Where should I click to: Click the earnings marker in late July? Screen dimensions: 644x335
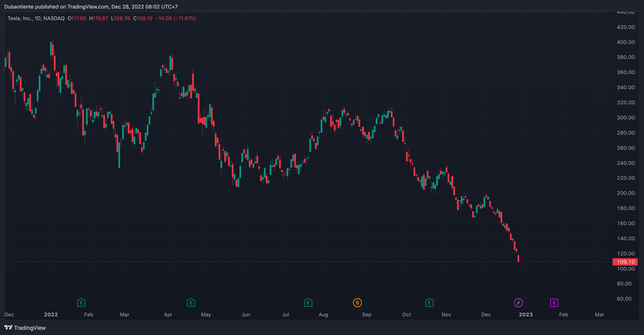(x=308, y=303)
